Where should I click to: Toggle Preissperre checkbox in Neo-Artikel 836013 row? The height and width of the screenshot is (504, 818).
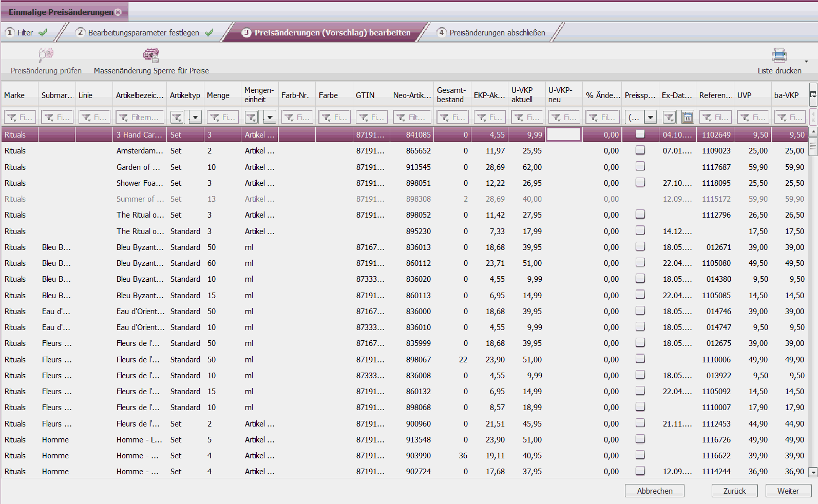tap(640, 246)
